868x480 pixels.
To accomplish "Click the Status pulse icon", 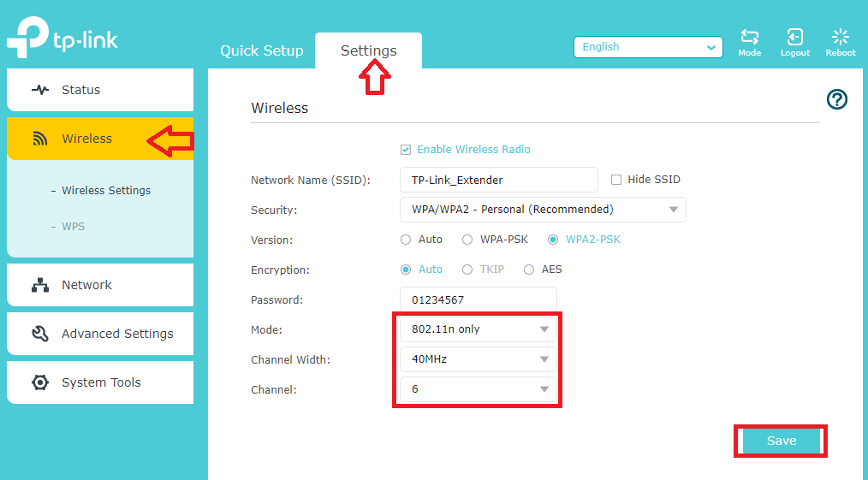I will point(40,90).
